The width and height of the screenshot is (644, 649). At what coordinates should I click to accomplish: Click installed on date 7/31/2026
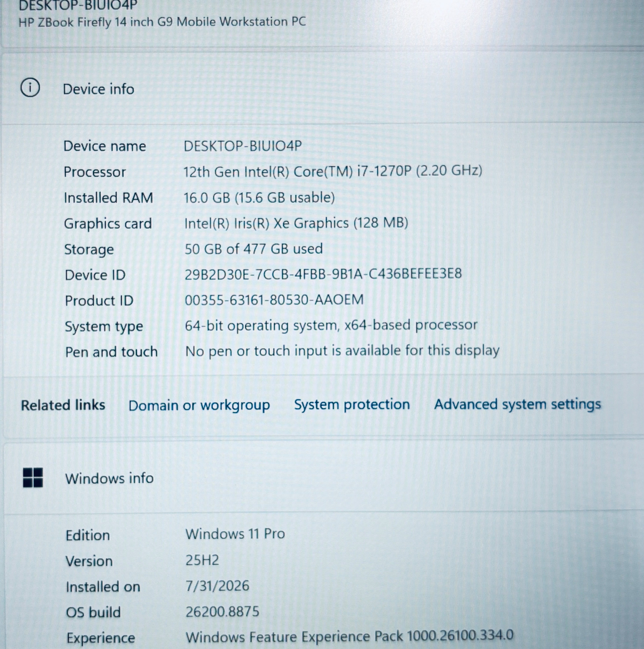click(217, 585)
